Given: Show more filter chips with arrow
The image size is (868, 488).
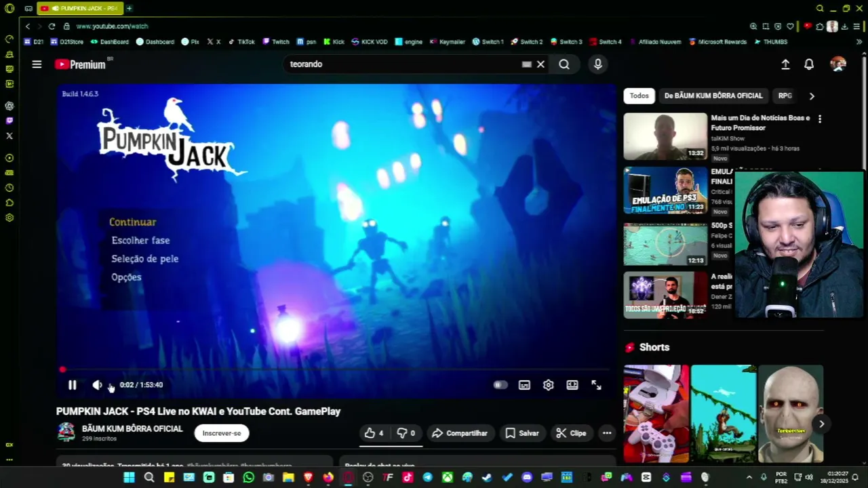Looking at the screenshot, I should 812,96.
